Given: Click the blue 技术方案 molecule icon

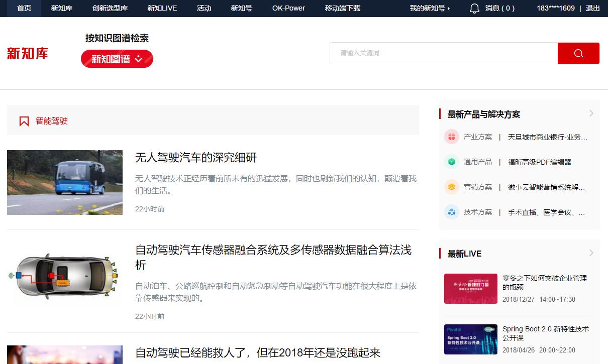Looking at the screenshot, I should click(x=451, y=212).
